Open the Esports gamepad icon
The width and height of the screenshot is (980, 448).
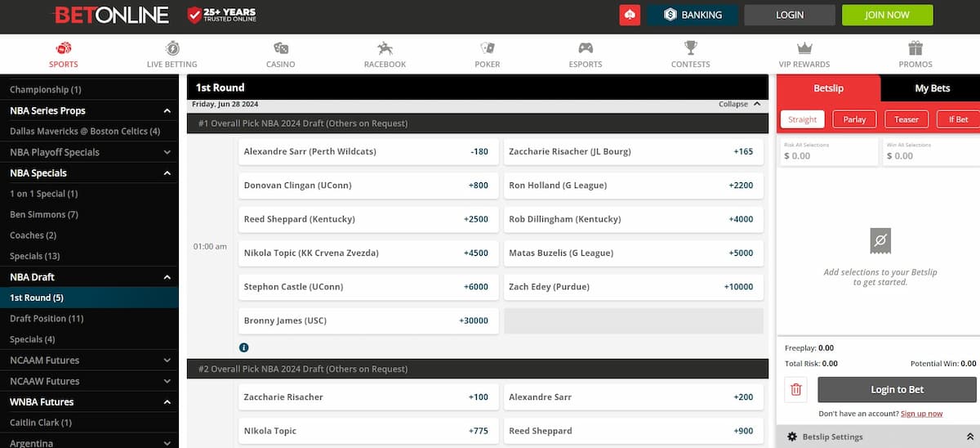tap(586, 48)
